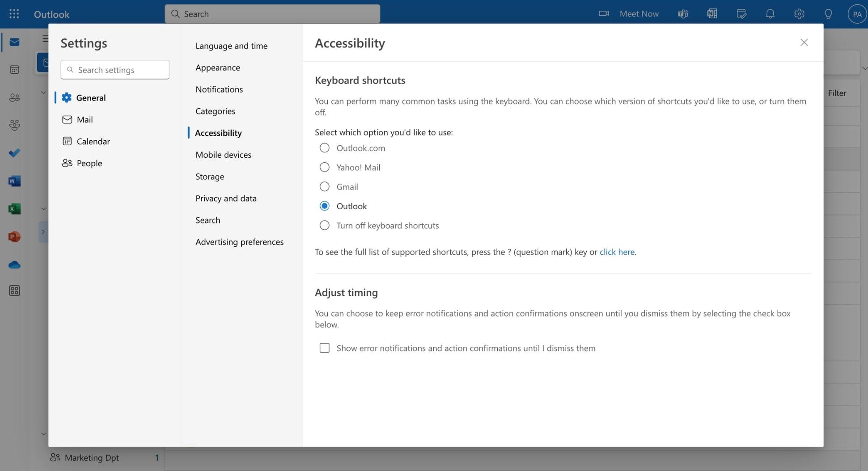Switch to the Mail settings section
868x471 pixels.
point(85,119)
